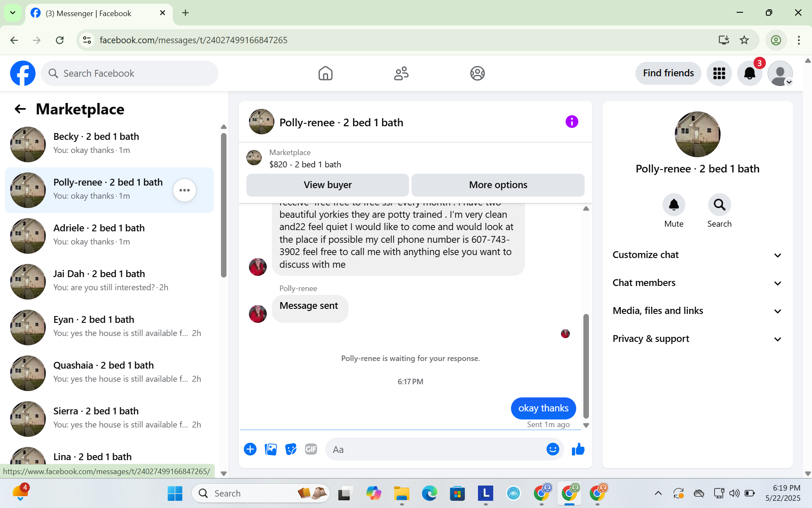This screenshot has width=812, height=508.
Task: Open the Facebook menu grid icon
Action: pyautogui.click(x=719, y=73)
